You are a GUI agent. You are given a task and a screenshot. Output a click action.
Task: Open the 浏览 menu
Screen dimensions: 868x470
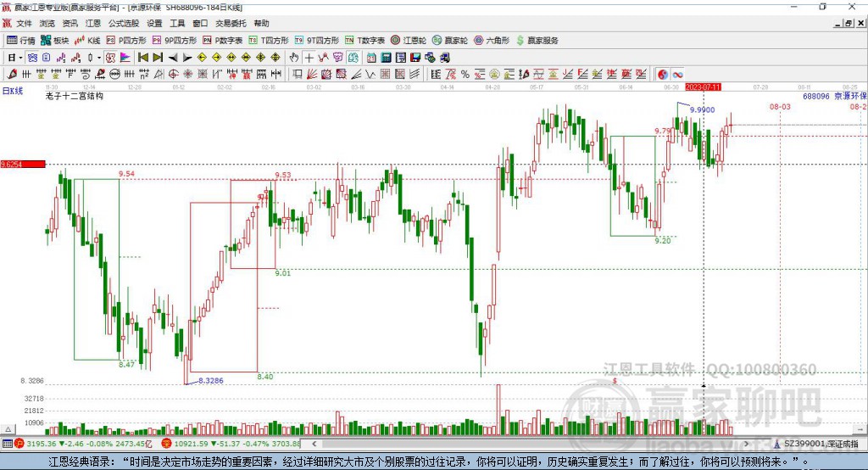[47, 23]
